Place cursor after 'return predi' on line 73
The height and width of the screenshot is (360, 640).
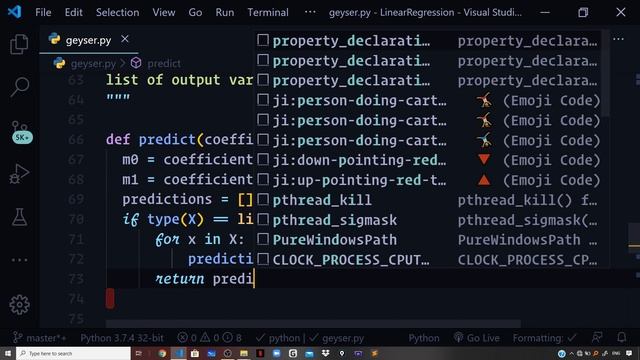pos(254,279)
